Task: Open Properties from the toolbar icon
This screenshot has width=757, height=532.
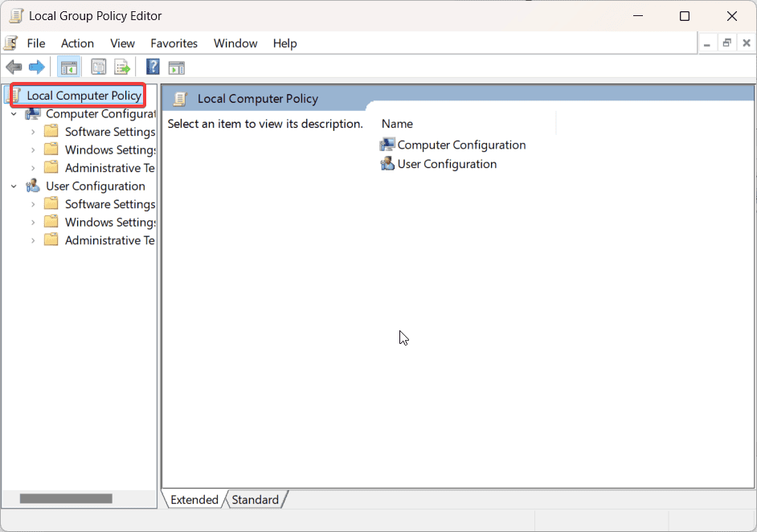Action: pyautogui.click(x=99, y=68)
